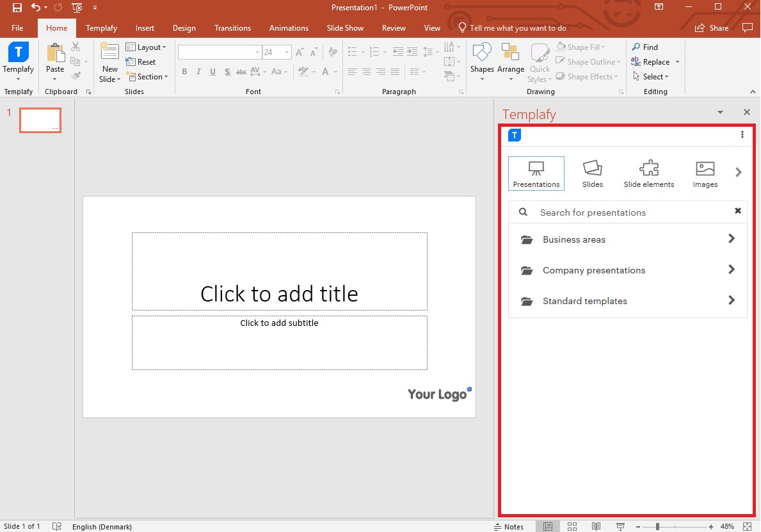Open the Layout dropdown
Viewport: 761px width, 532px height.
pos(146,47)
